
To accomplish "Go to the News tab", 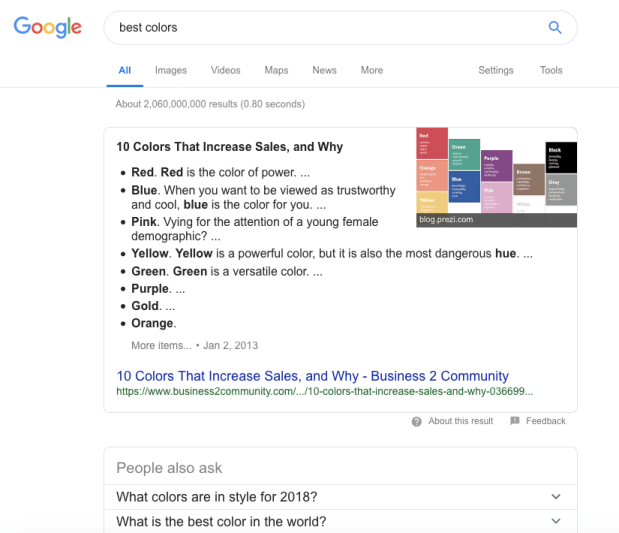I will (324, 70).
